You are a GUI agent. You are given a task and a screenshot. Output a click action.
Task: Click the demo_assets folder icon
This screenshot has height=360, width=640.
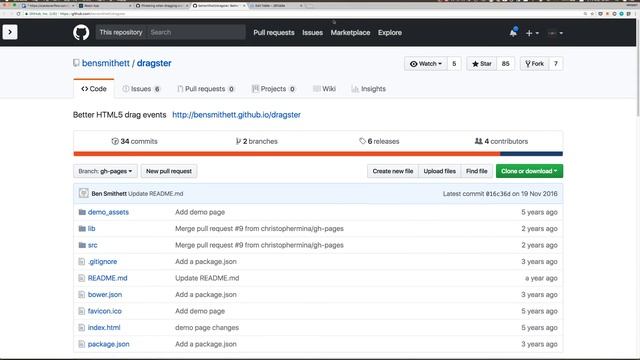coord(82,212)
